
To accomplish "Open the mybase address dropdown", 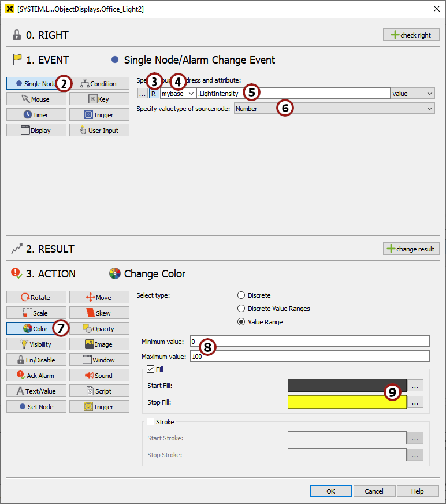I will pyautogui.click(x=177, y=93).
